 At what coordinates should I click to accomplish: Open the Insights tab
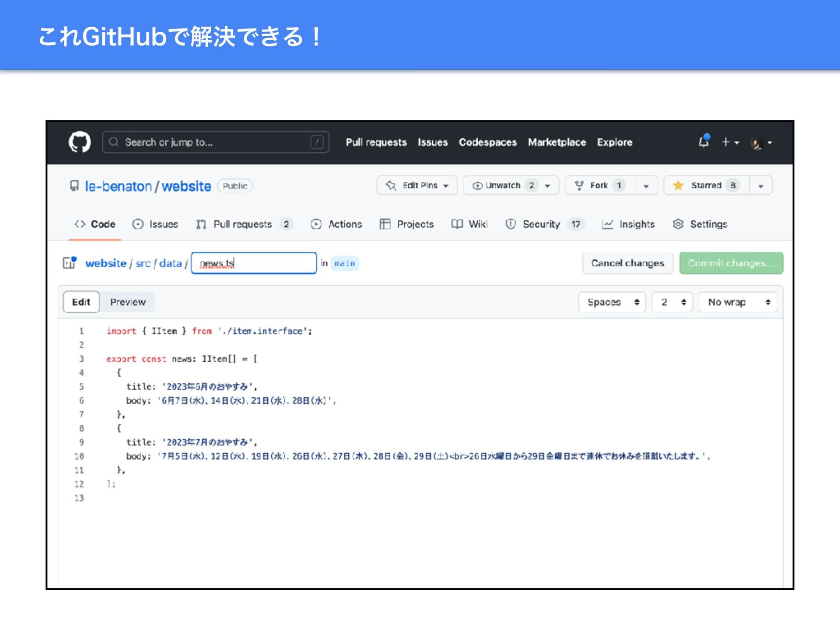628,224
